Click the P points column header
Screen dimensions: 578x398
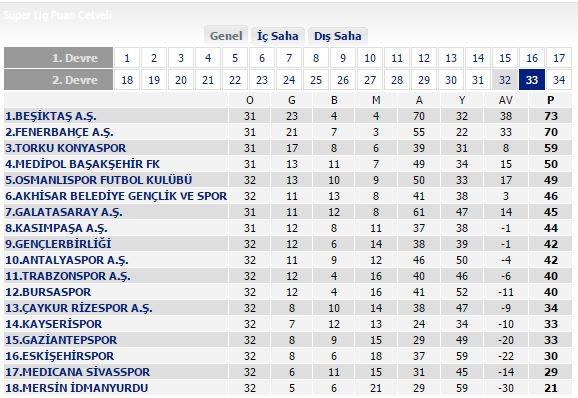(x=551, y=100)
